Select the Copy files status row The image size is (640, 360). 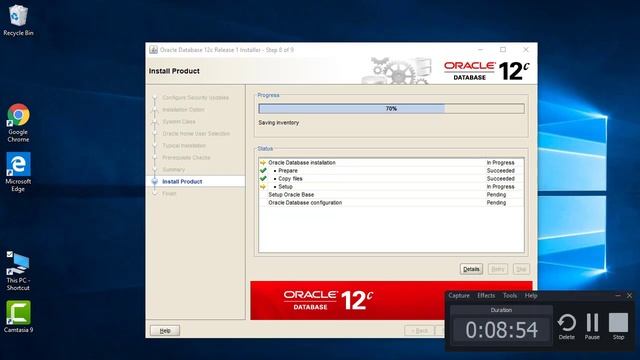(391, 178)
